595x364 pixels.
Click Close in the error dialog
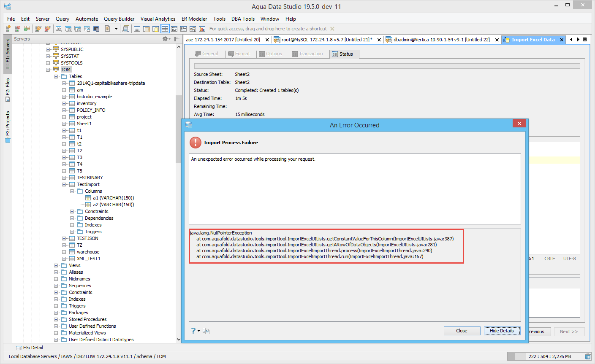pos(462,331)
